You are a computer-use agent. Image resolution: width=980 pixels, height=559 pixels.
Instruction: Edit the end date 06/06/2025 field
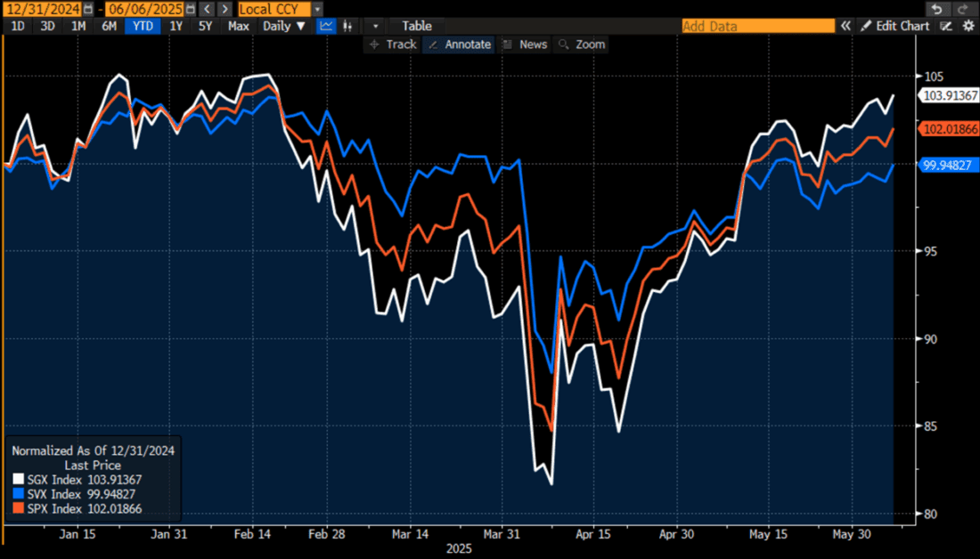tap(145, 10)
